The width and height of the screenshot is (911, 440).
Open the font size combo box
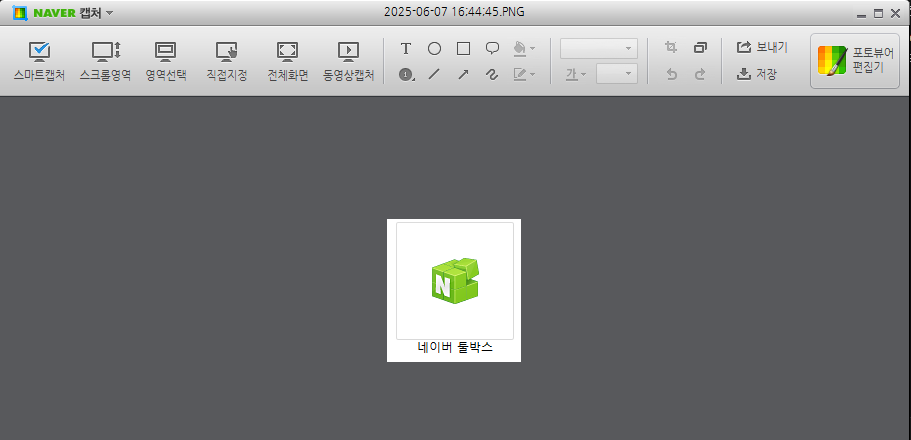(616, 74)
